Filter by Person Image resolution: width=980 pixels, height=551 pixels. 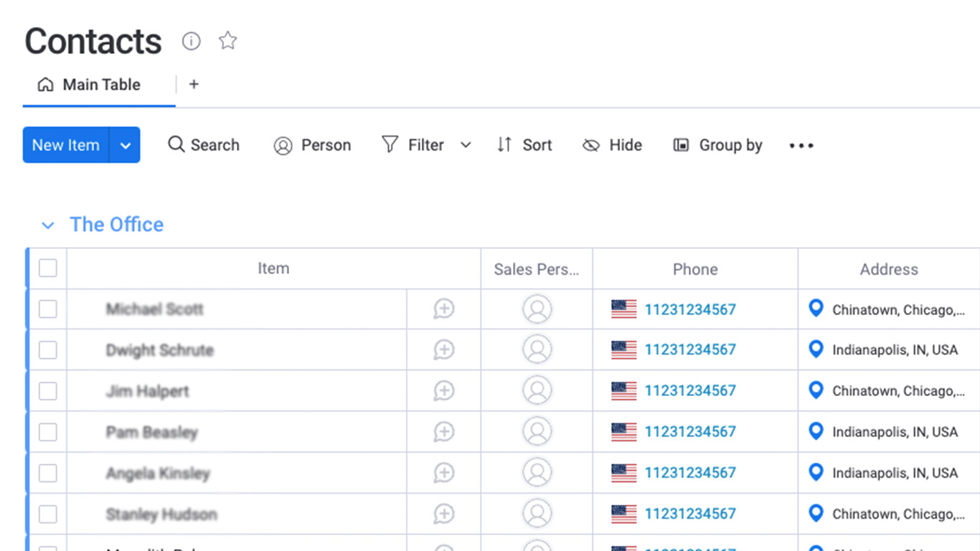312,146
